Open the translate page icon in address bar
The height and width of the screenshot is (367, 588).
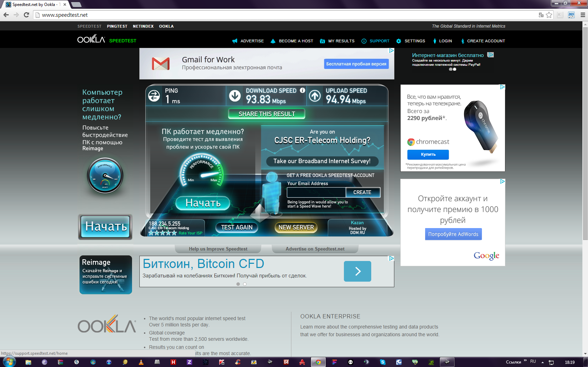[x=541, y=15]
